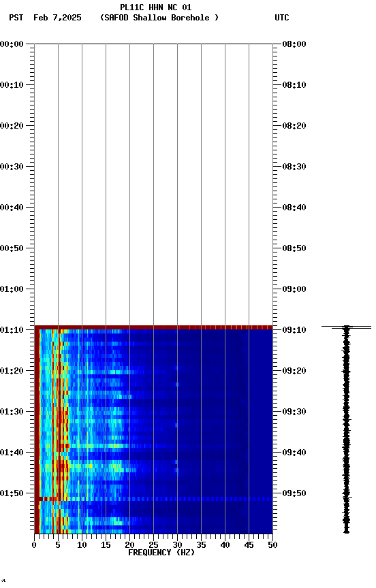376x588 pixels.
Task: Click the dark red data-start band at 09:10
Action: (153, 327)
